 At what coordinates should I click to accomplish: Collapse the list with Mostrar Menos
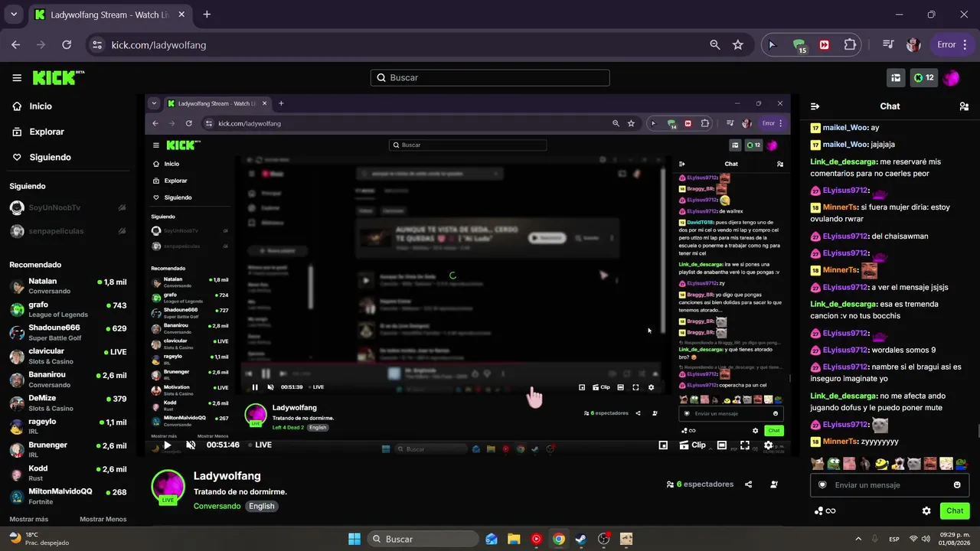(103, 519)
